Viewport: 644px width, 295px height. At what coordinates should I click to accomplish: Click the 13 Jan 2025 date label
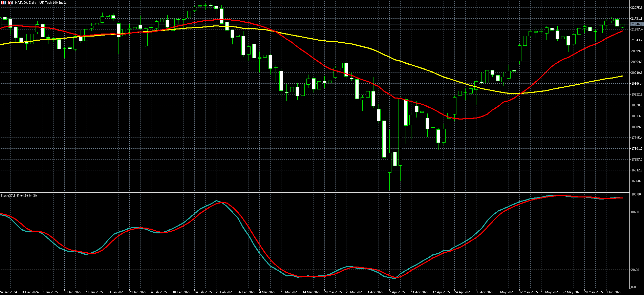tap(73, 292)
